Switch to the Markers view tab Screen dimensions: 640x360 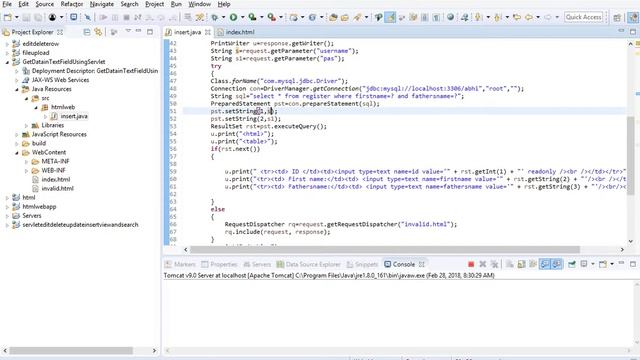click(180, 264)
